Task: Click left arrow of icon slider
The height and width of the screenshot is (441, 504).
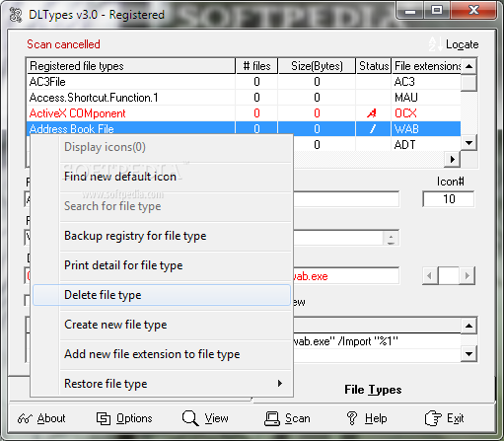Action: point(430,275)
